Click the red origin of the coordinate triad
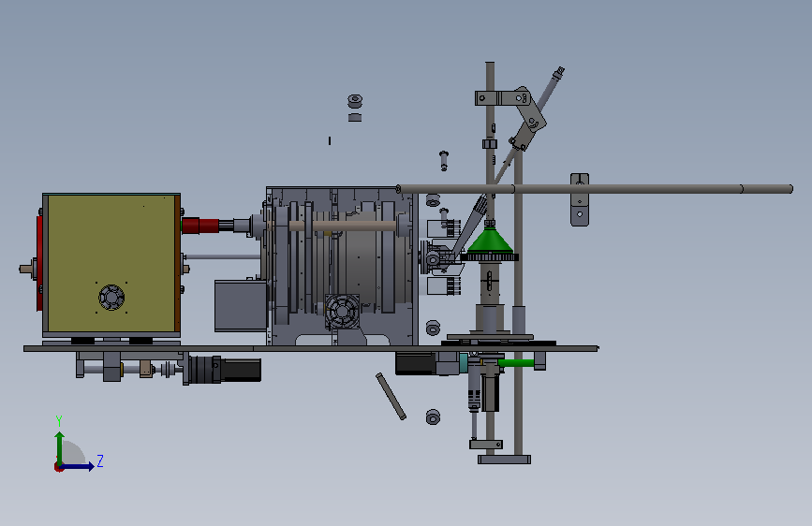 tap(58, 467)
